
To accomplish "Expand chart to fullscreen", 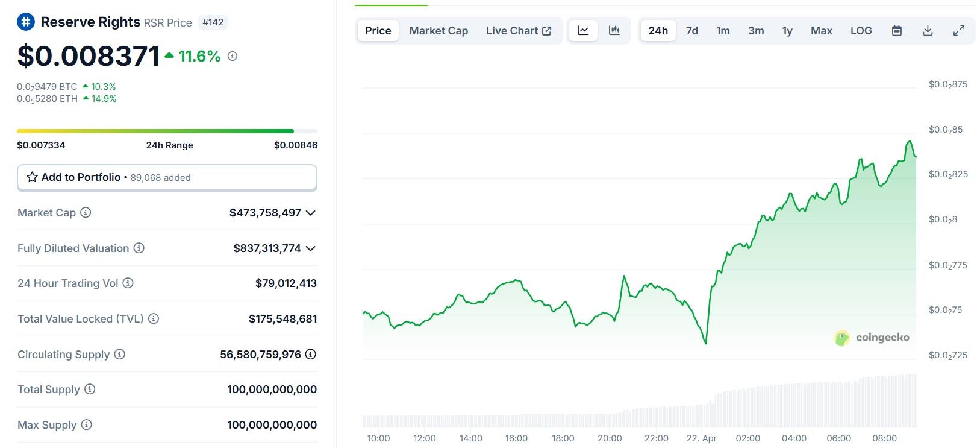I will (959, 31).
